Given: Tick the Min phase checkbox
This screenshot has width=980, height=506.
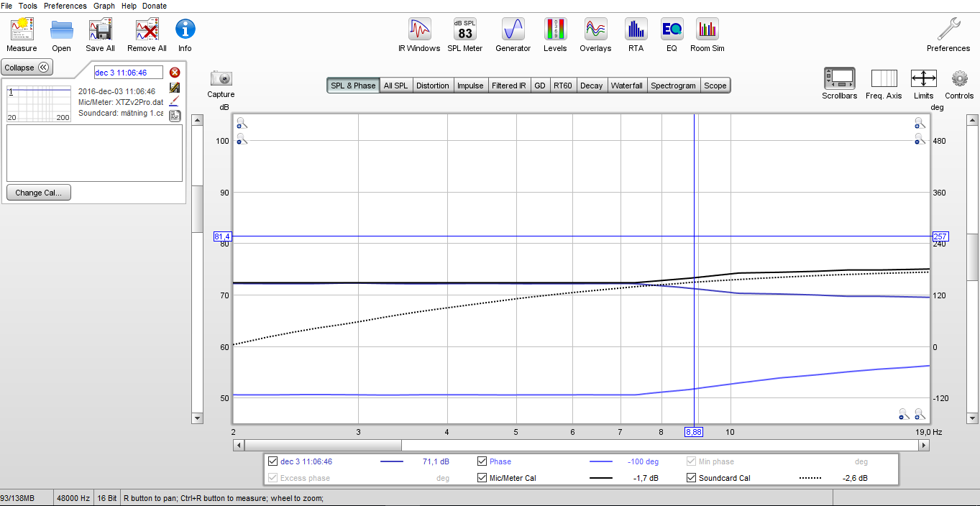Looking at the screenshot, I should click(692, 461).
